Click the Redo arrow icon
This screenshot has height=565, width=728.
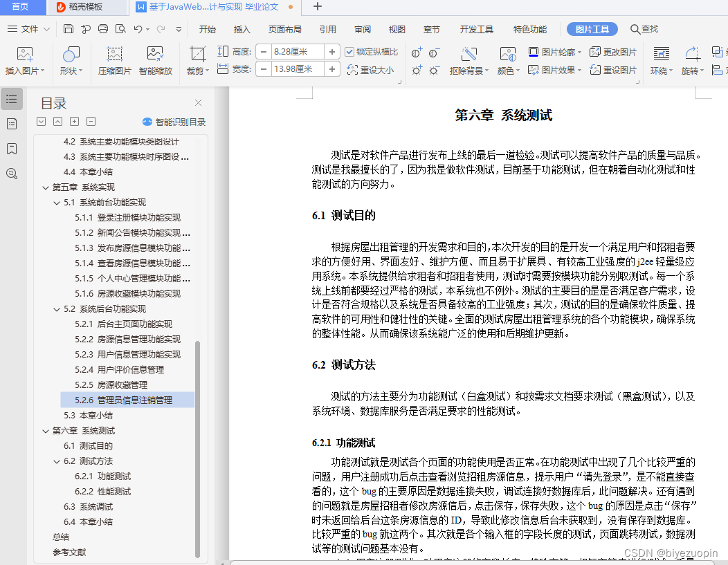coord(161,29)
